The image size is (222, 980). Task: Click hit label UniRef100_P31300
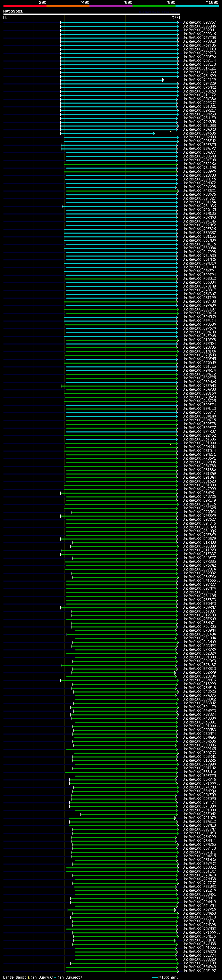point(199,485)
